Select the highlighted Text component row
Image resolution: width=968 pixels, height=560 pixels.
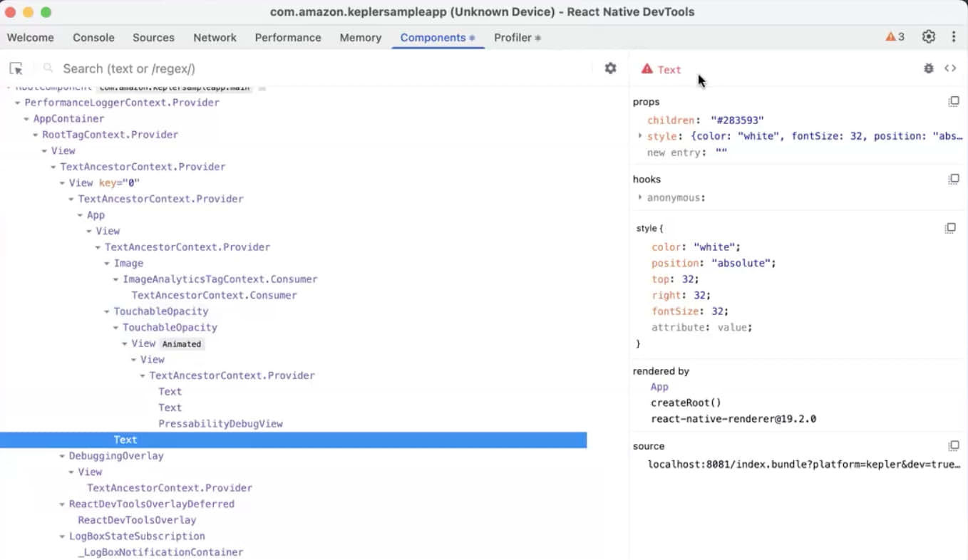[293, 440]
